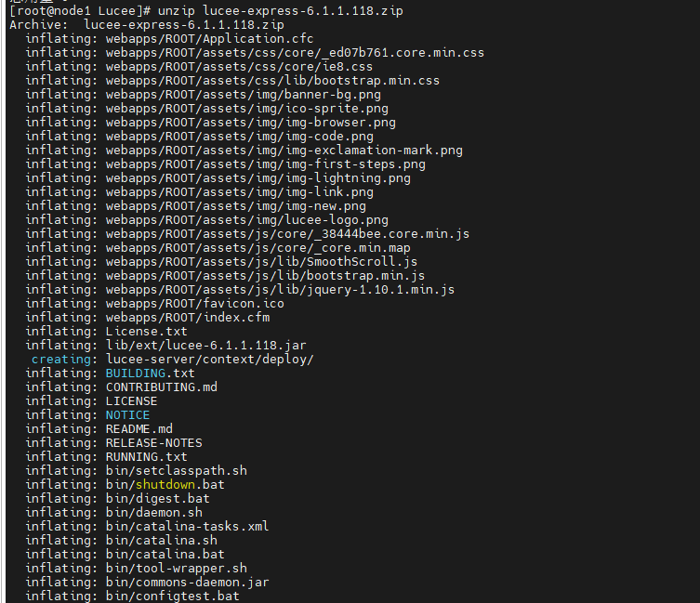The image size is (700, 603).
Task: Click the webapps/ROOT/index.cfm path
Action: tap(187, 317)
